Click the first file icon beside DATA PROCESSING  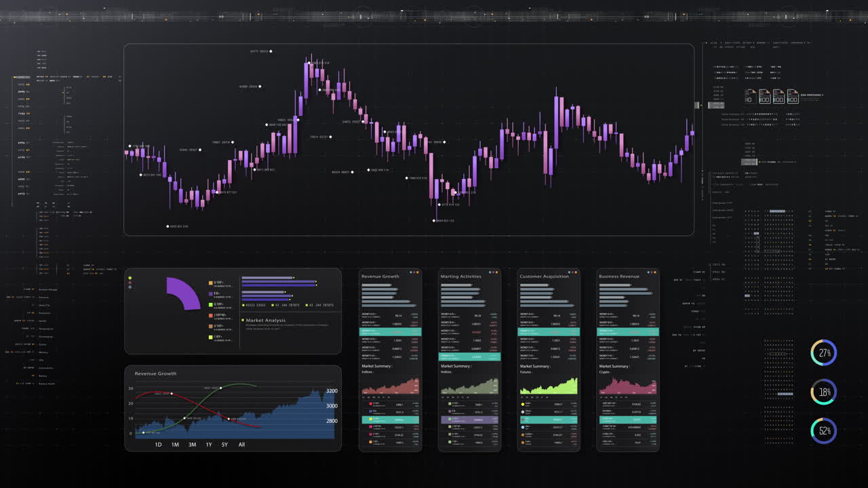748,98
